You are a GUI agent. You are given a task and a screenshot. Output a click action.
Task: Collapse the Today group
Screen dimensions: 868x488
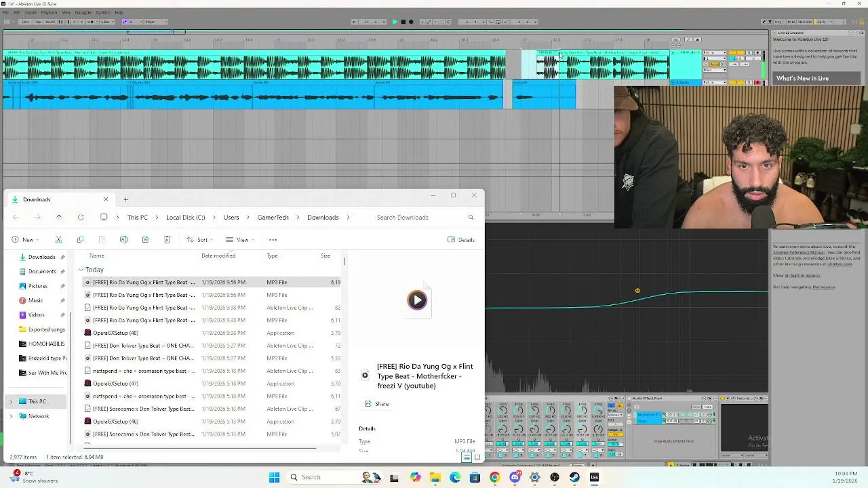(81, 270)
